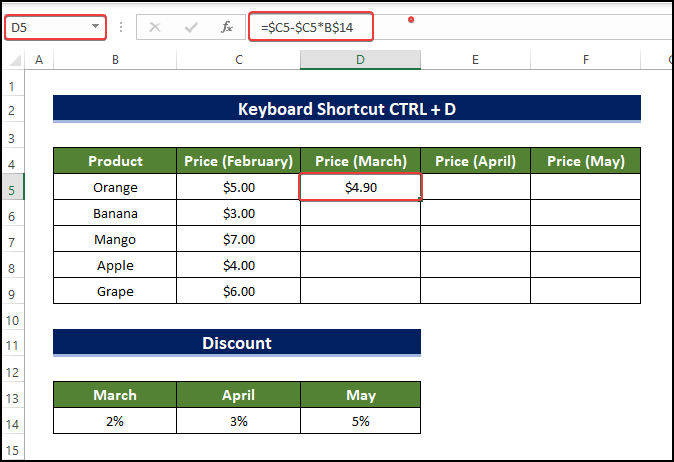Select the Discount heading cell
The width and height of the screenshot is (674, 462).
[237, 343]
